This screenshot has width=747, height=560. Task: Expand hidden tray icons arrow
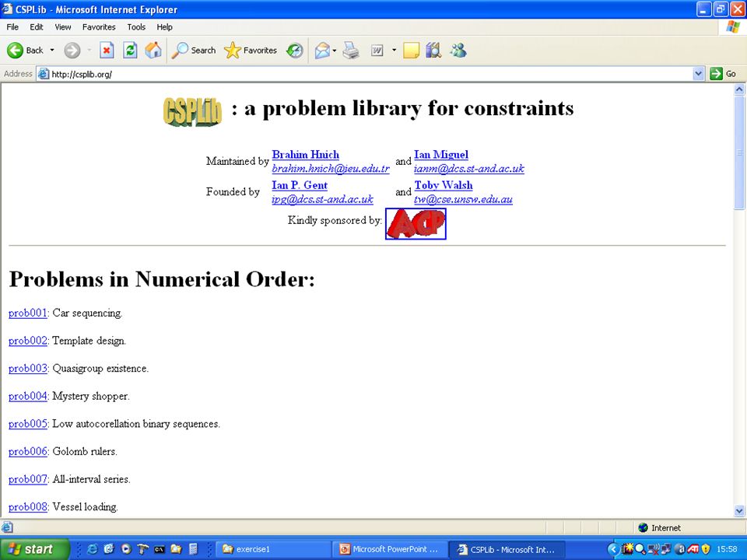614,549
